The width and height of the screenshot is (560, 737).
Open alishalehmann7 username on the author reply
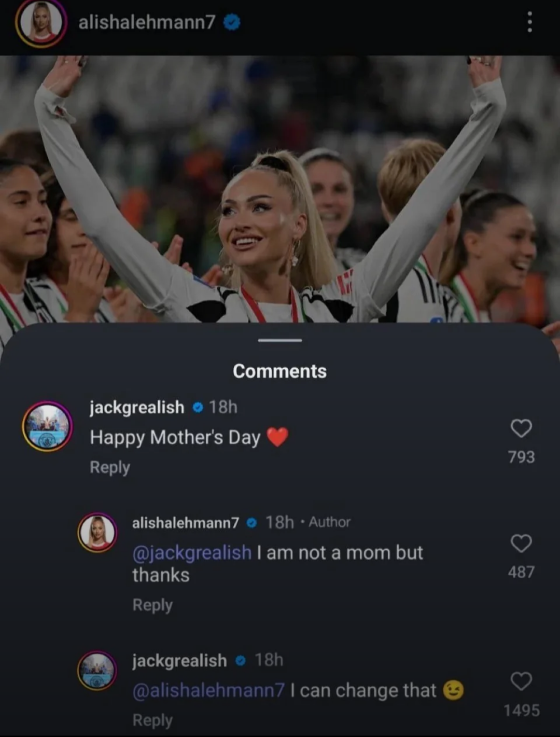[x=186, y=523]
